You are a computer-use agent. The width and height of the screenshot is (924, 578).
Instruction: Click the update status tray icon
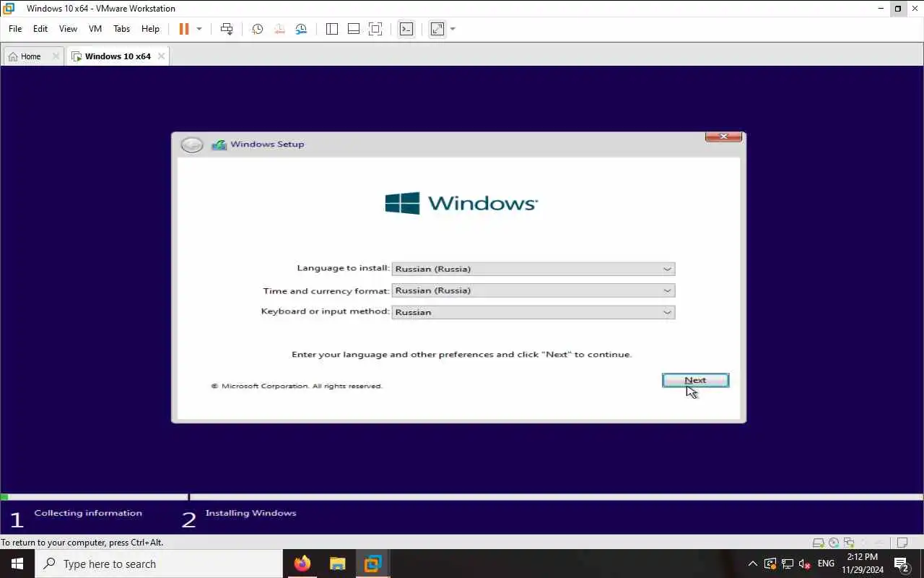coord(770,564)
